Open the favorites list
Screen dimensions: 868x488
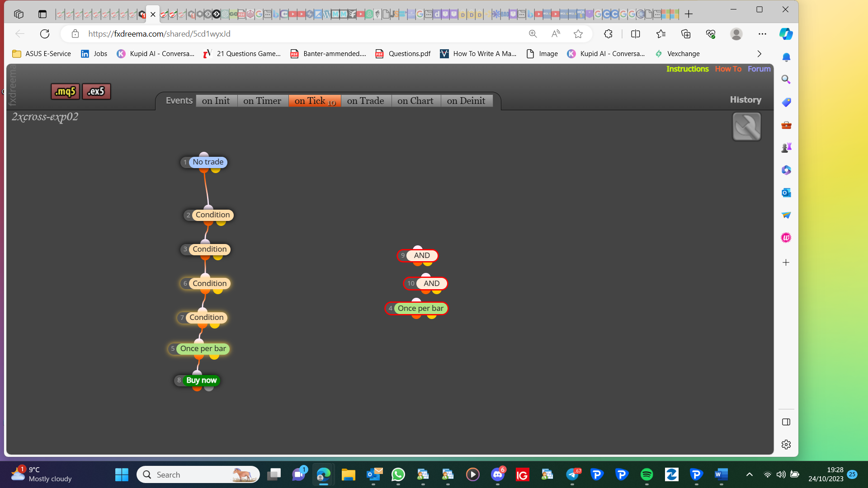pos(660,34)
